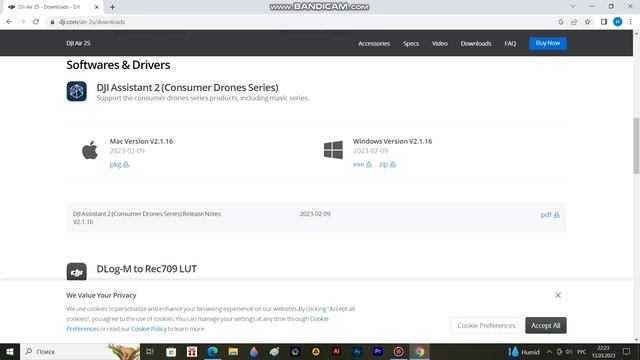
Task: Download the release notes pdf
Action: [x=550, y=214]
